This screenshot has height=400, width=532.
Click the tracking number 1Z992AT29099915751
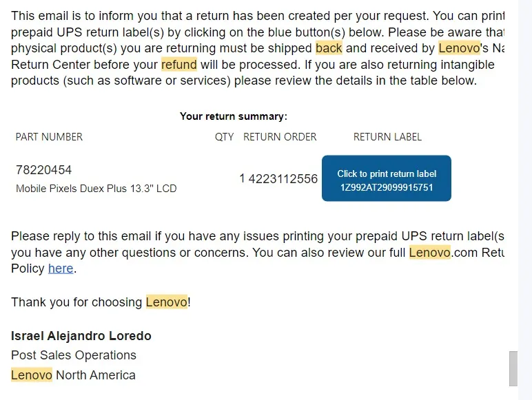pyautogui.click(x=387, y=187)
